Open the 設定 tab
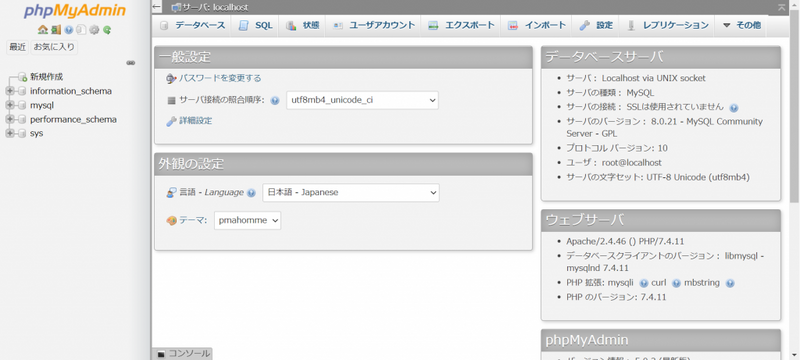Viewport: 800px width, 360px height. [x=596, y=25]
